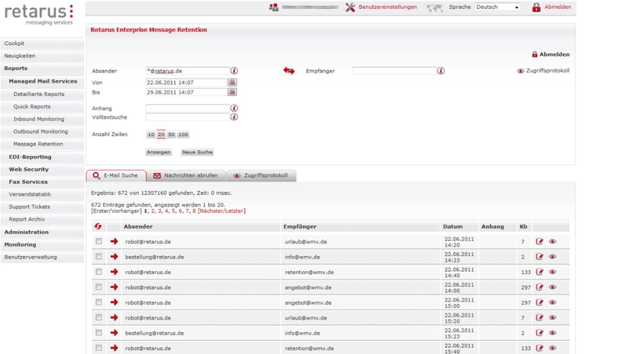Expand EDI-Reporting in sidebar
This screenshot has height=354, width=644.
coord(30,157)
